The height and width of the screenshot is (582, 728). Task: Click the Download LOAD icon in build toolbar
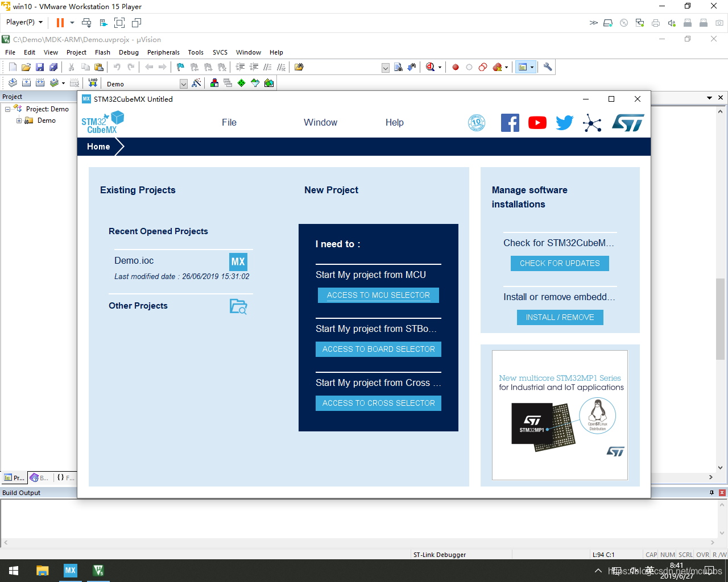coord(93,83)
